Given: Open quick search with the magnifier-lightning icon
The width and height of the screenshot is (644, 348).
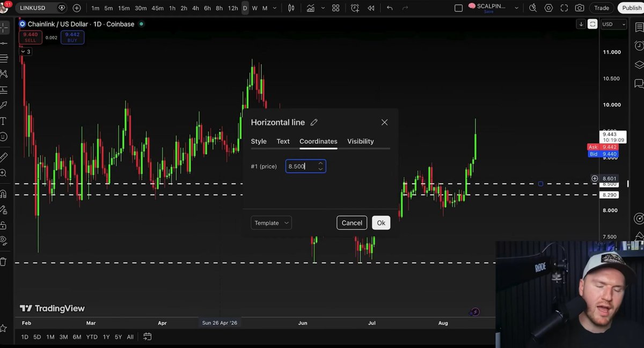Looking at the screenshot, I should 533,8.
